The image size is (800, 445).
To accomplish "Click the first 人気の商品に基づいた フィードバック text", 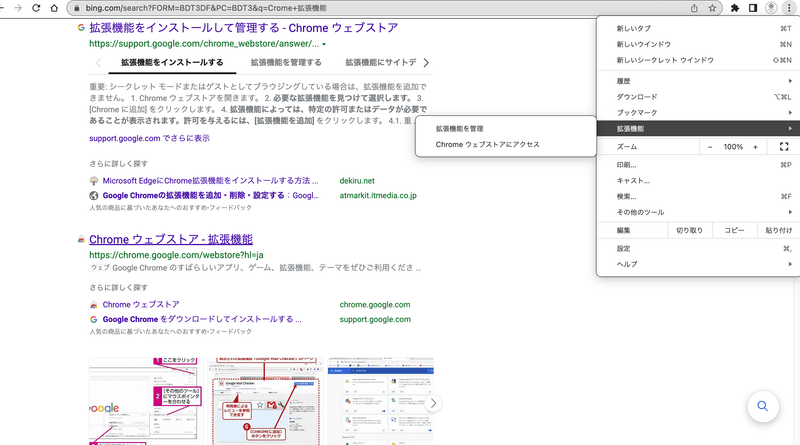I will point(170,208).
